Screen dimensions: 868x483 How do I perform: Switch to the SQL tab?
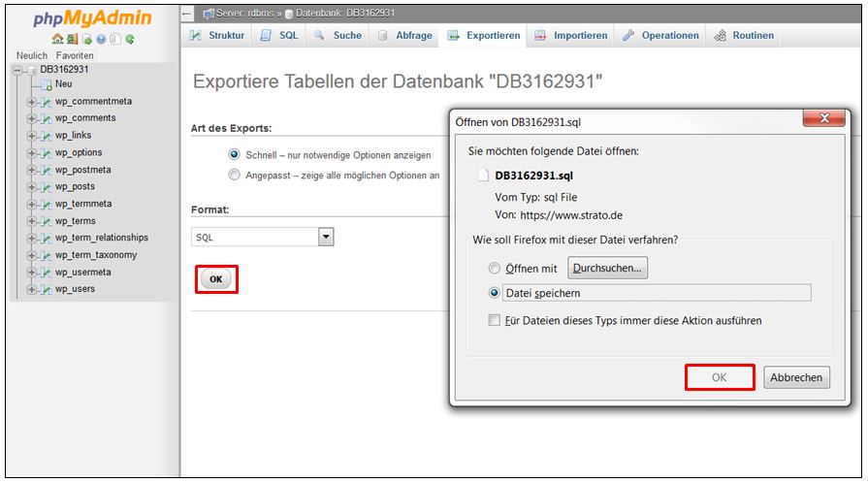pos(279,36)
